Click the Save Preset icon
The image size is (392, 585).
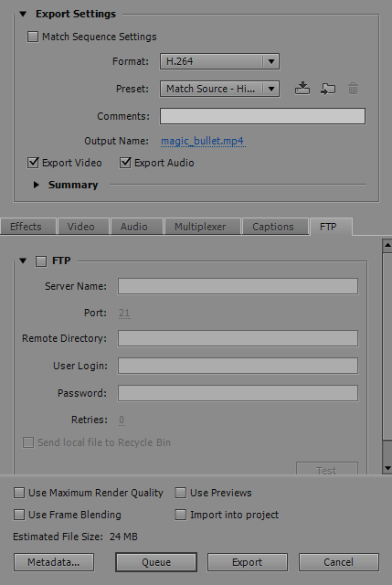(302, 89)
